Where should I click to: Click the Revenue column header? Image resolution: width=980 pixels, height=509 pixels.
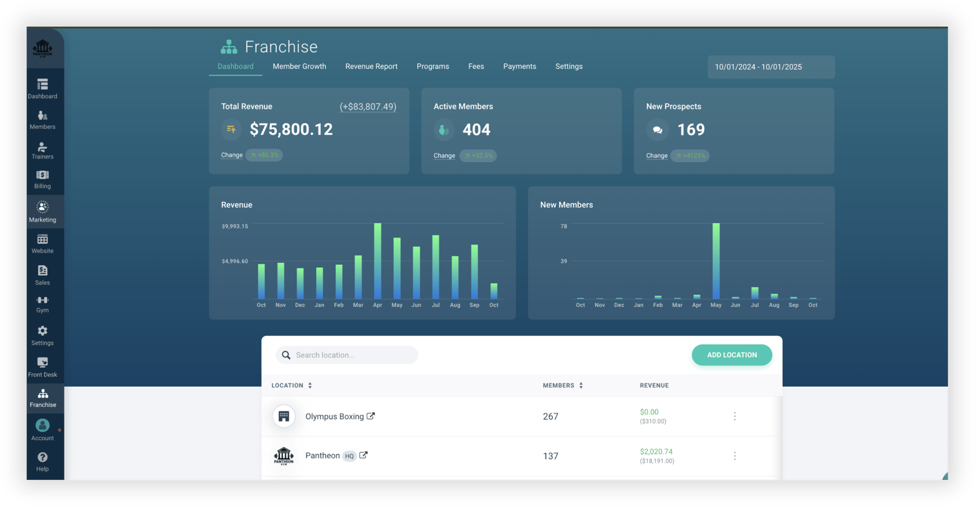tap(654, 385)
